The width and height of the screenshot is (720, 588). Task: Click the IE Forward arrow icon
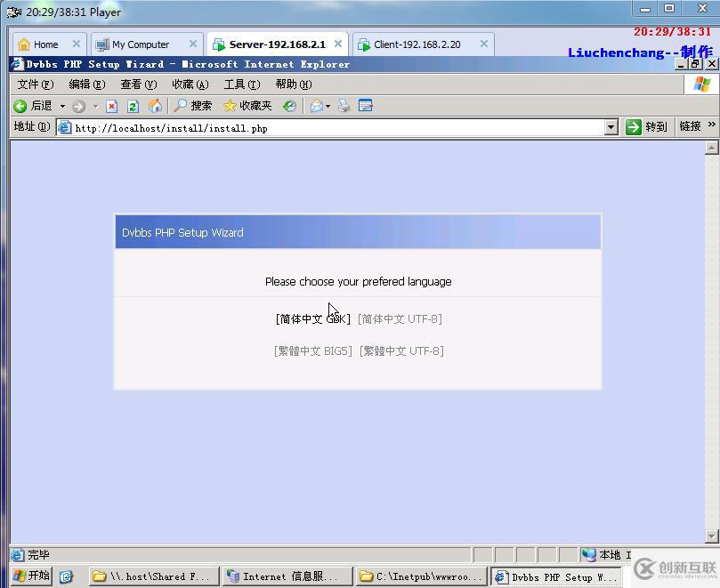(x=79, y=107)
